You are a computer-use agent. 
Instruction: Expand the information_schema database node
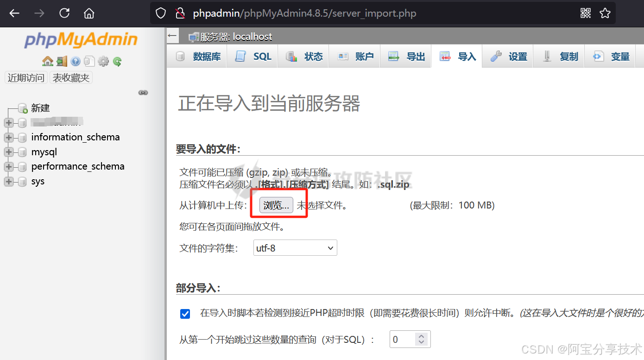[x=8, y=137]
